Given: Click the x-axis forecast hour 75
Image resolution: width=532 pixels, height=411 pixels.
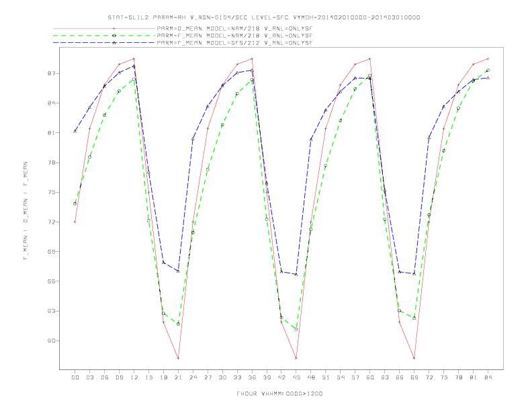Looking at the screenshot, I should click(444, 377).
